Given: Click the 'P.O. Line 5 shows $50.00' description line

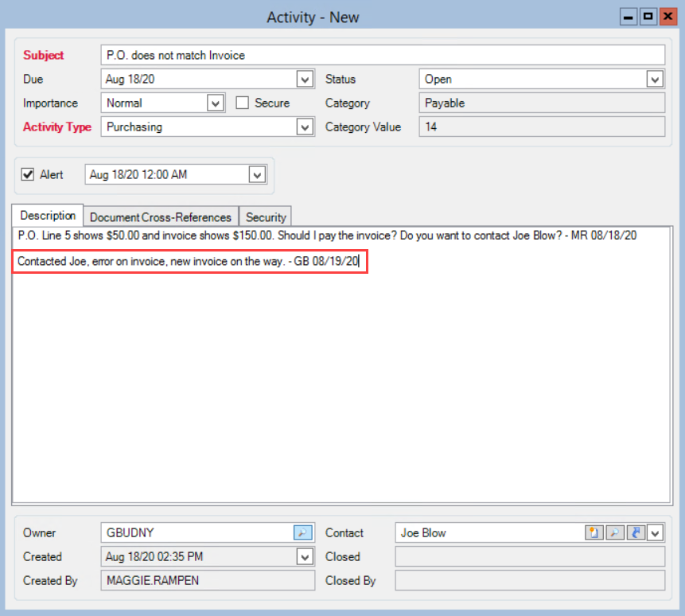Looking at the screenshot, I should point(327,236).
